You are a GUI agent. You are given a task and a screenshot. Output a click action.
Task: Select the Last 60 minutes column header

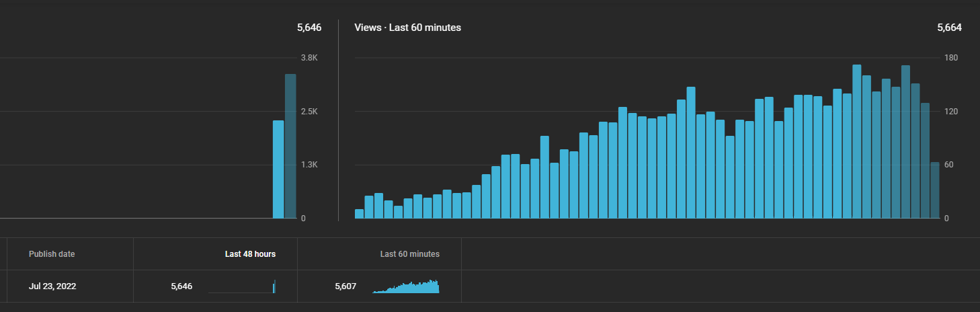pos(410,254)
